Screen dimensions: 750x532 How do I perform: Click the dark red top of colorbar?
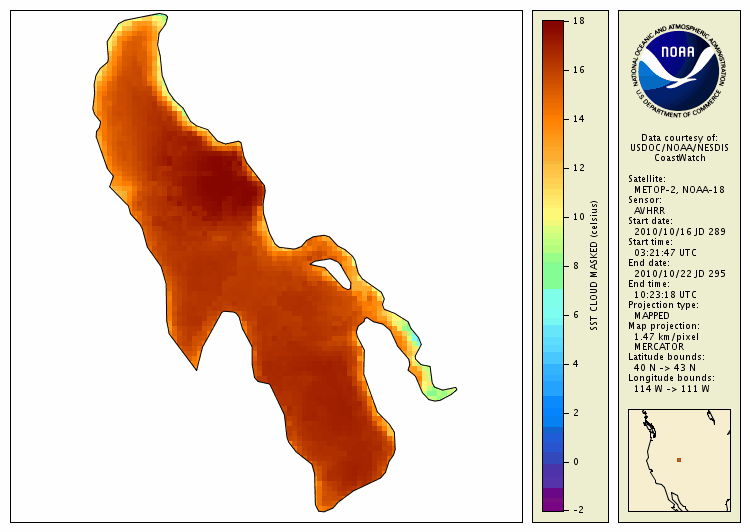(553, 29)
